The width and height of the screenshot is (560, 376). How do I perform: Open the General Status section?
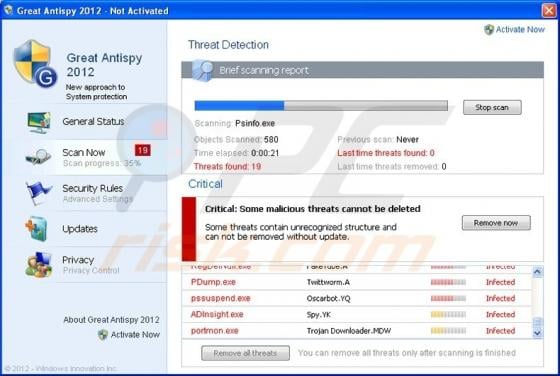click(93, 121)
